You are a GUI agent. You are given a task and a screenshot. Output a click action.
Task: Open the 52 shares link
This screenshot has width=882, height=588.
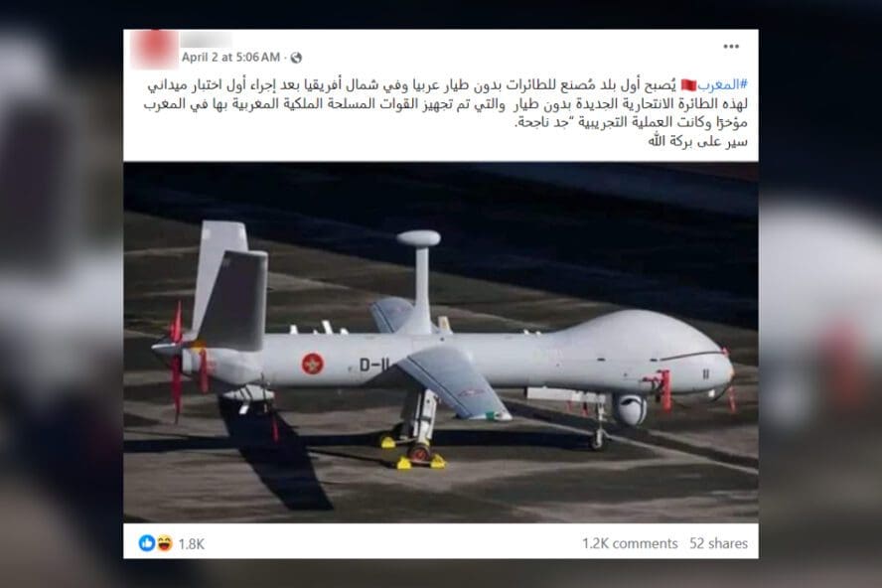click(718, 543)
